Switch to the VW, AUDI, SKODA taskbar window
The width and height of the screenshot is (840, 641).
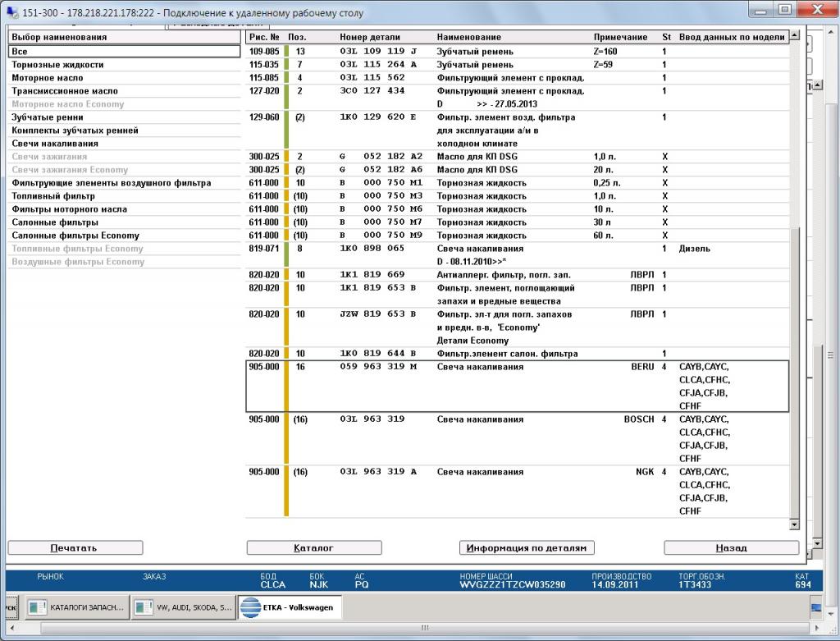pyautogui.click(x=183, y=607)
